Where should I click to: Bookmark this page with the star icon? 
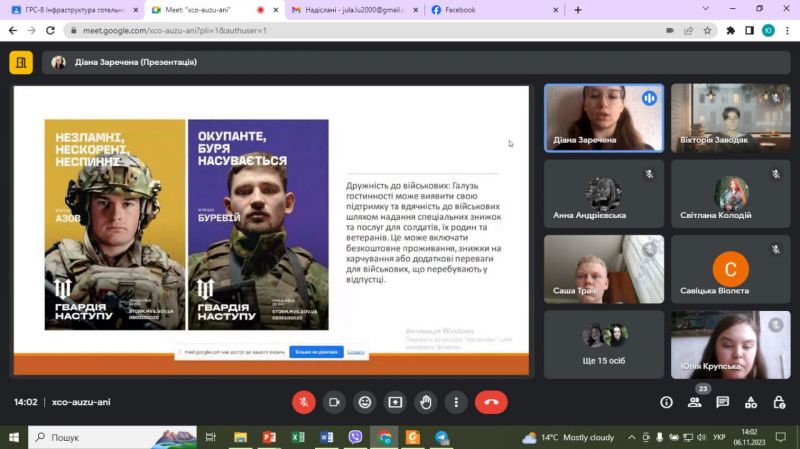point(707,31)
